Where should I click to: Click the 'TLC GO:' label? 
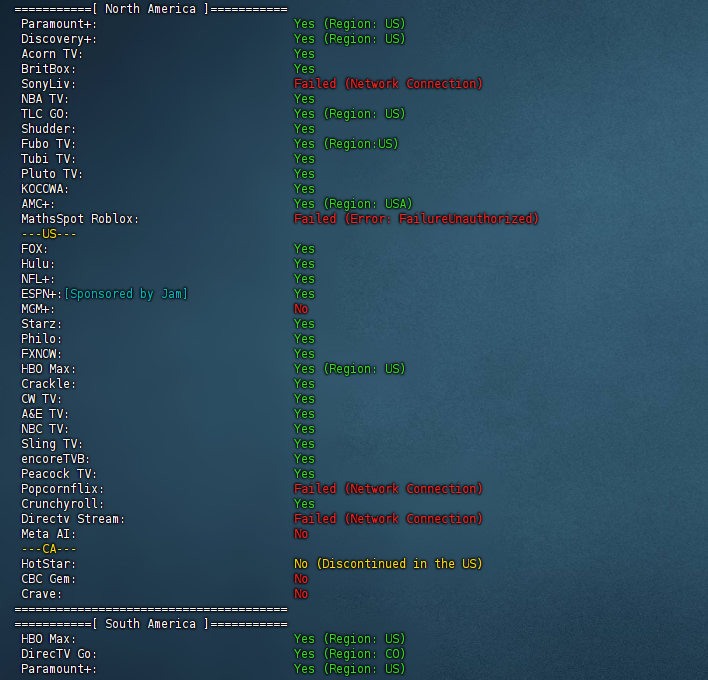coord(45,114)
